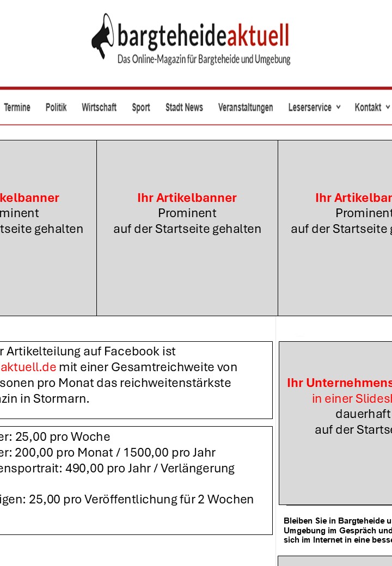Open the Wirtschaft navigation item
Screen dimensions: 392x566
point(99,107)
